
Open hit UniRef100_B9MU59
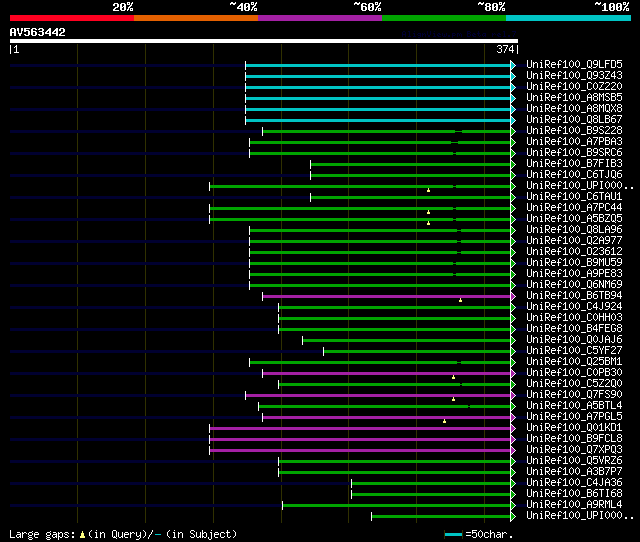pos(574,263)
